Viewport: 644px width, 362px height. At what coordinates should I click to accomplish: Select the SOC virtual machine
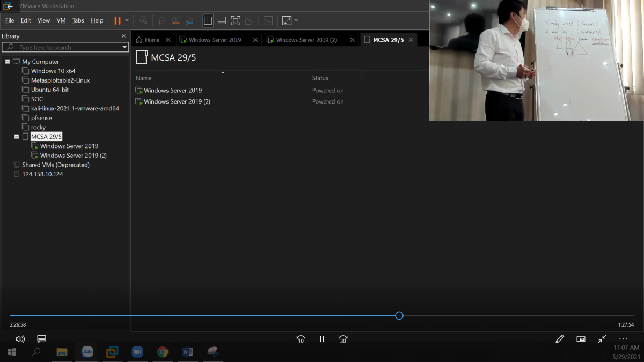(x=37, y=99)
